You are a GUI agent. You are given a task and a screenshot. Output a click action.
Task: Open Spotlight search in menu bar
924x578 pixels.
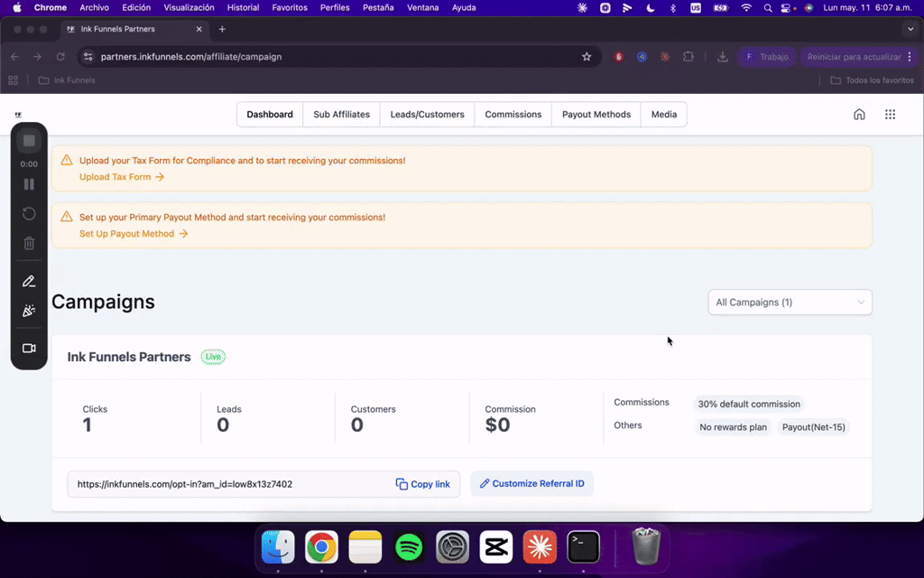[x=767, y=7]
